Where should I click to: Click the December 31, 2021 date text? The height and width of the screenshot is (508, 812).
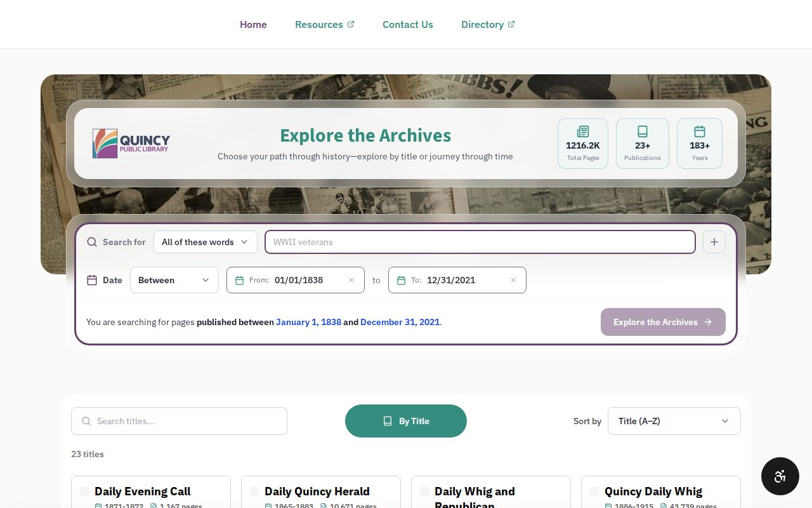click(400, 322)
